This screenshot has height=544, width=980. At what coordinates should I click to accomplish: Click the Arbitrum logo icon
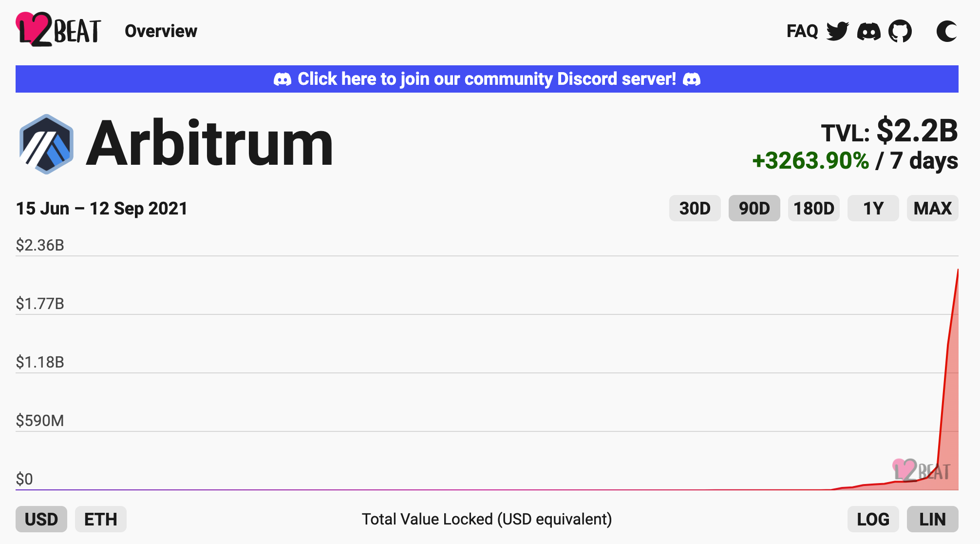pyautogui.click(x=46, y=144)
